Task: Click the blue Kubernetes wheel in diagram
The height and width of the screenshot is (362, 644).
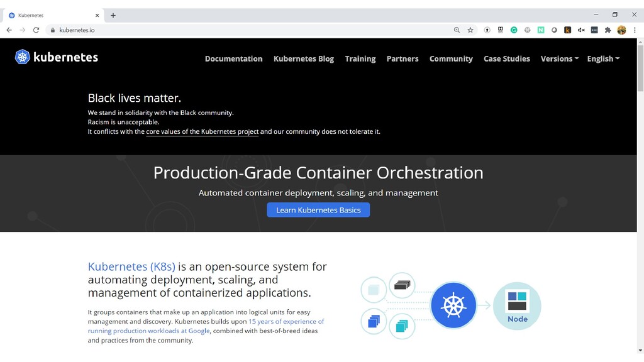Action: (x=453, y=305)
